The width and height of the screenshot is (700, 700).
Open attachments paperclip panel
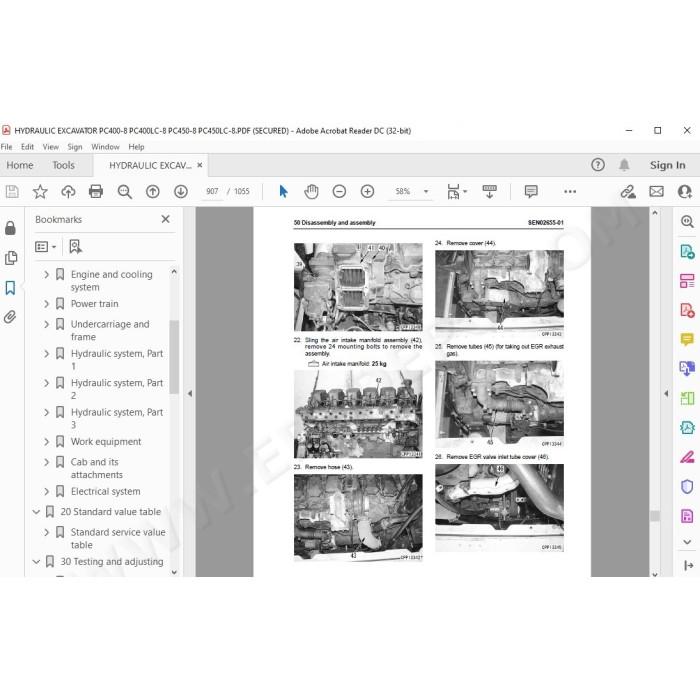pos(10,317)
